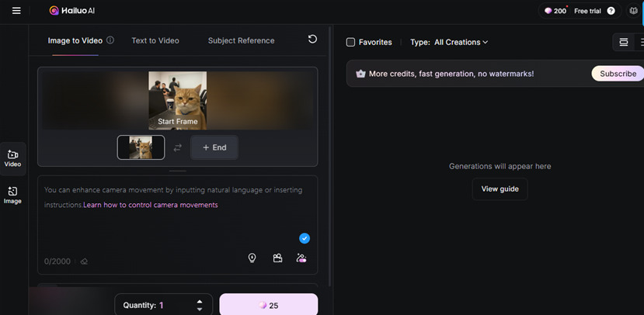Toggle the blue checkmark option

coord(305,238)
